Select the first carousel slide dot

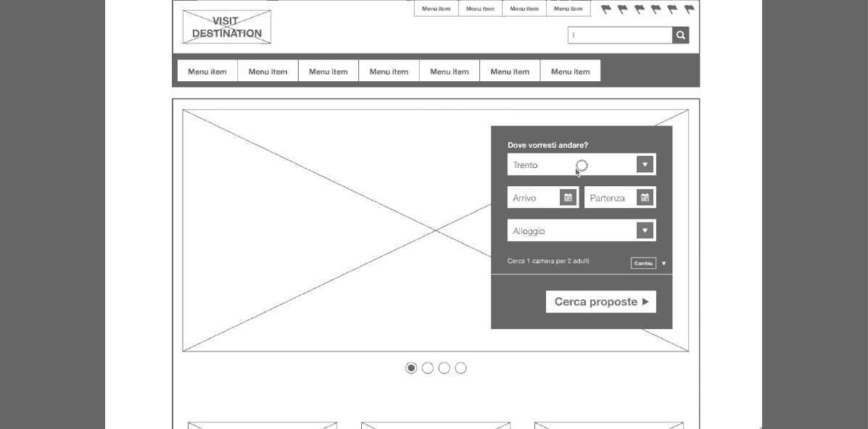tap(411, 368)
